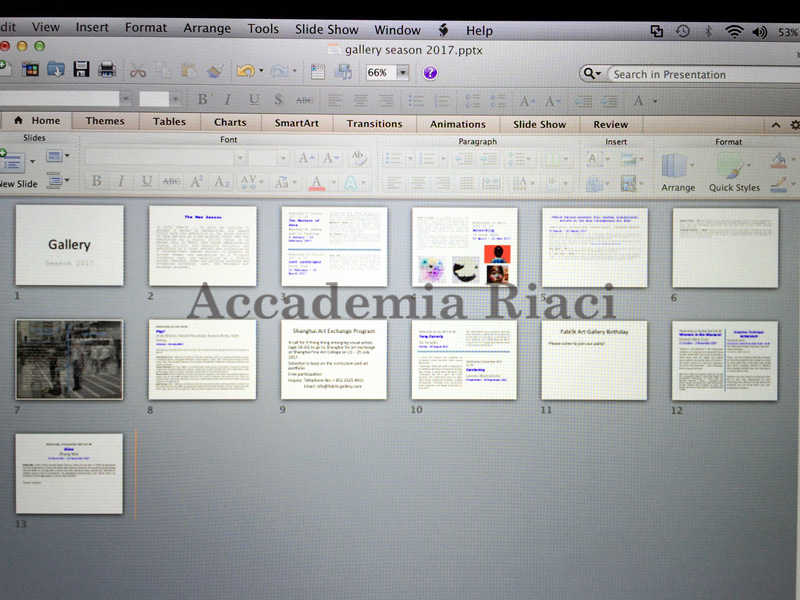Open the font size dropdown in ribbon
This screenshot has width=800, height=600.
point(283,158)
